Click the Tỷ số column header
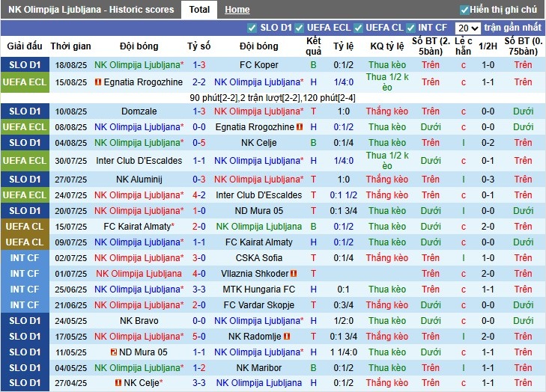546x392 pixels. 198,46
